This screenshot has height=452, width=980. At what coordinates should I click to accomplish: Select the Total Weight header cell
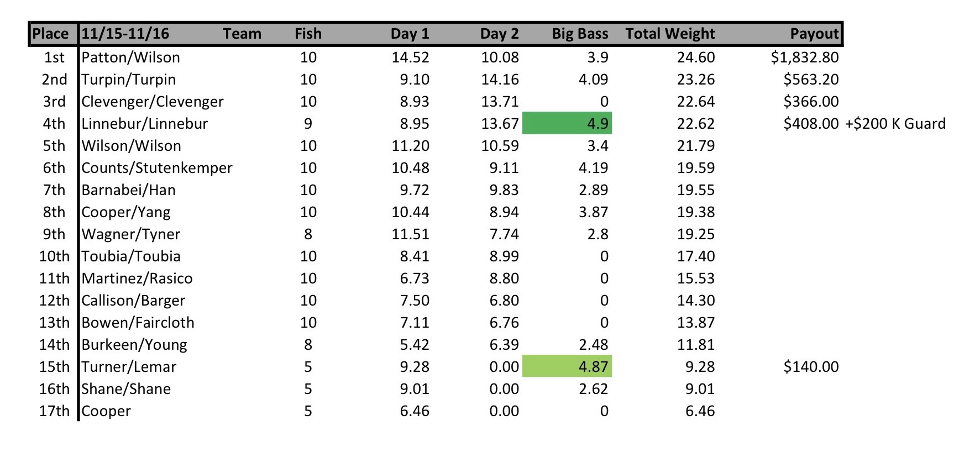tap(670, 34)
